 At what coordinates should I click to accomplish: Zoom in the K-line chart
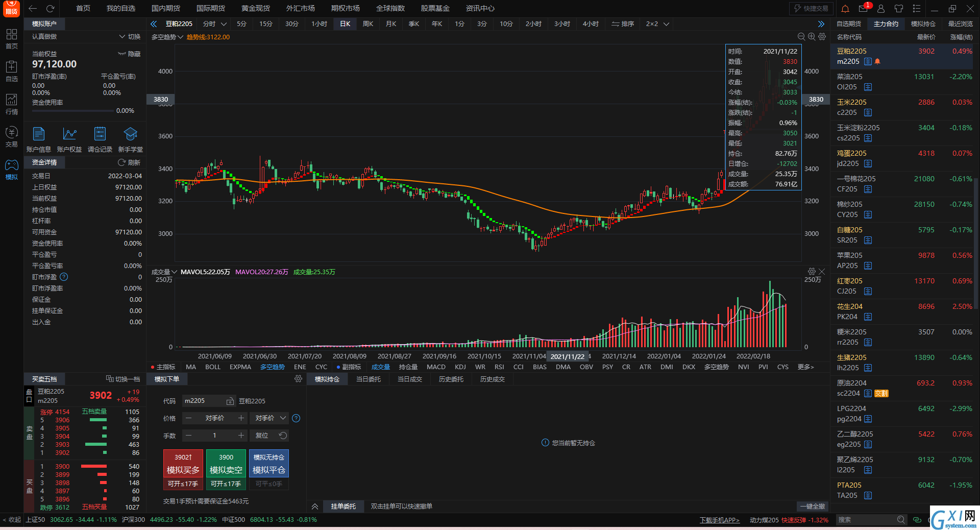tap(812, 37)
